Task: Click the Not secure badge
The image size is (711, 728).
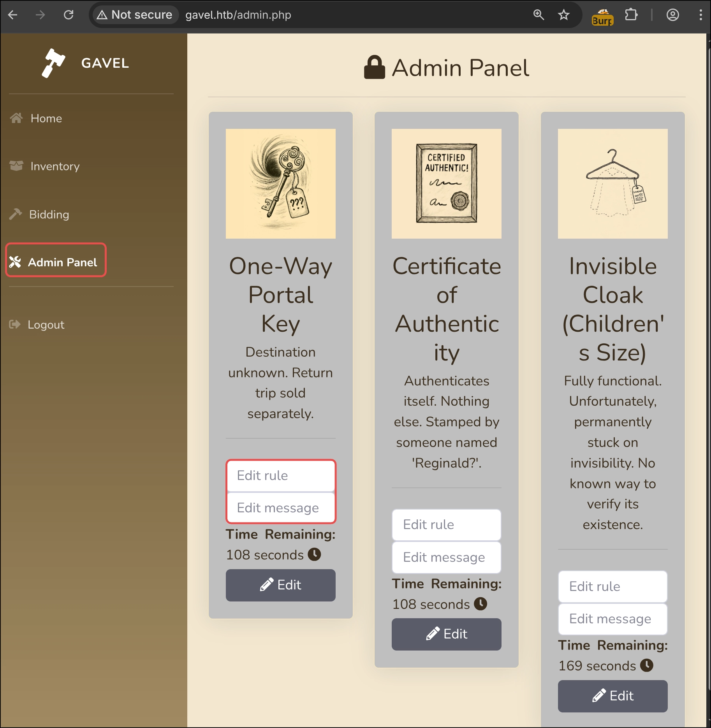Action: pos(134,15)
